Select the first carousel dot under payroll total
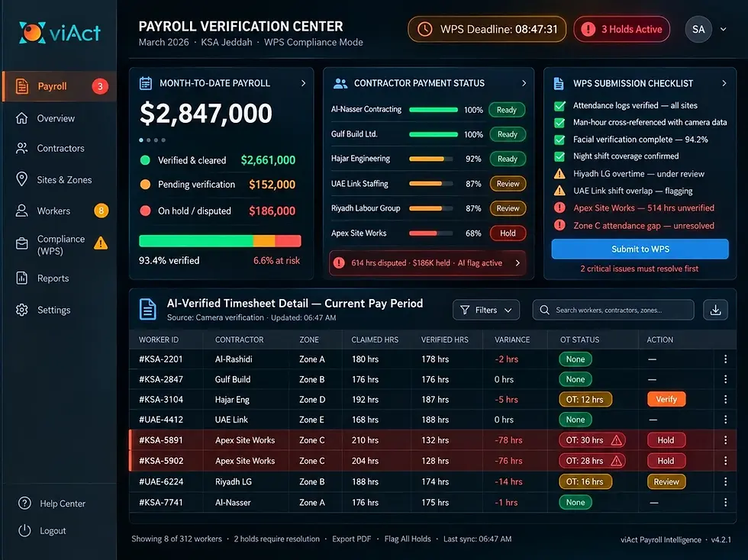748x560 pixels. [x=141, y=140]
